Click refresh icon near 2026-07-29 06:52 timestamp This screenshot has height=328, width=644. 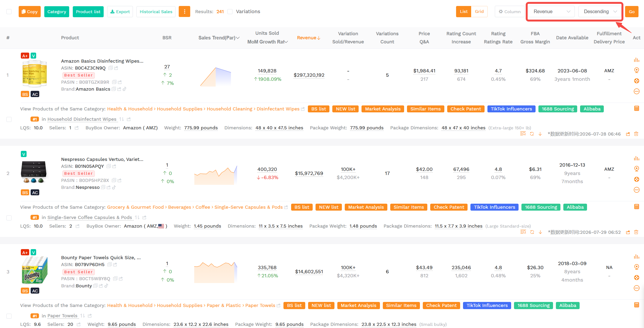[x=532, y=232]
